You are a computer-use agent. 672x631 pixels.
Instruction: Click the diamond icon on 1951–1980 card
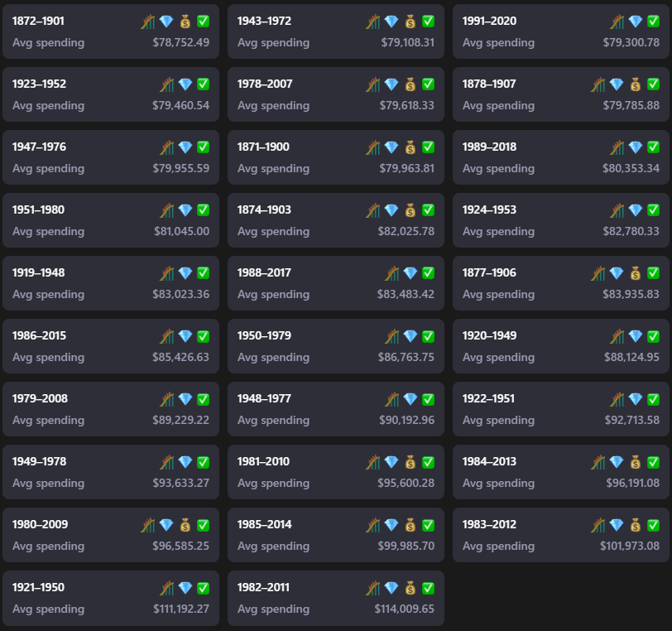pyautogui.click(x=185, y=210)
